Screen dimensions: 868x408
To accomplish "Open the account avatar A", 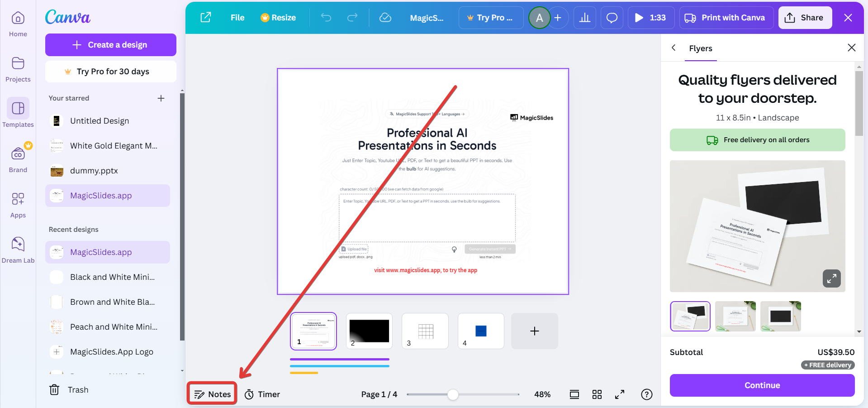I will [540, 18].
